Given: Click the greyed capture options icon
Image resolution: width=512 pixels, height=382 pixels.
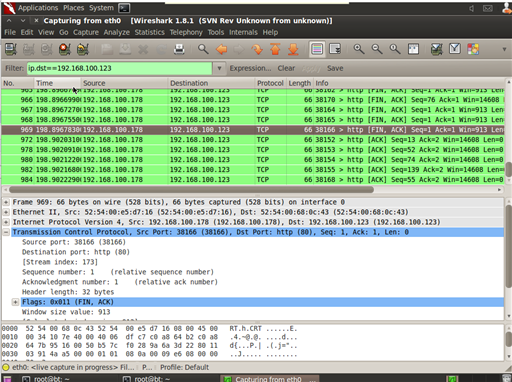Looking at the screenshot, I should coord(29,49).
